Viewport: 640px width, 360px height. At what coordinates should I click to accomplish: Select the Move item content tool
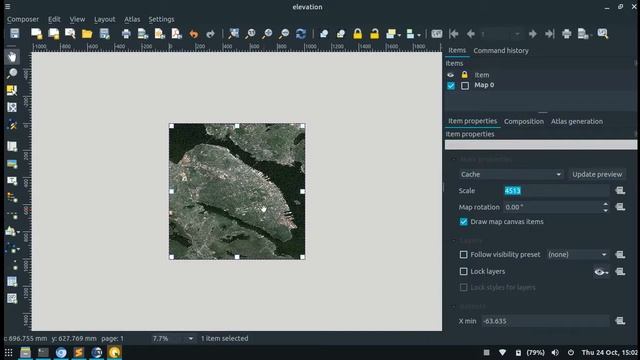click(12, 107)
